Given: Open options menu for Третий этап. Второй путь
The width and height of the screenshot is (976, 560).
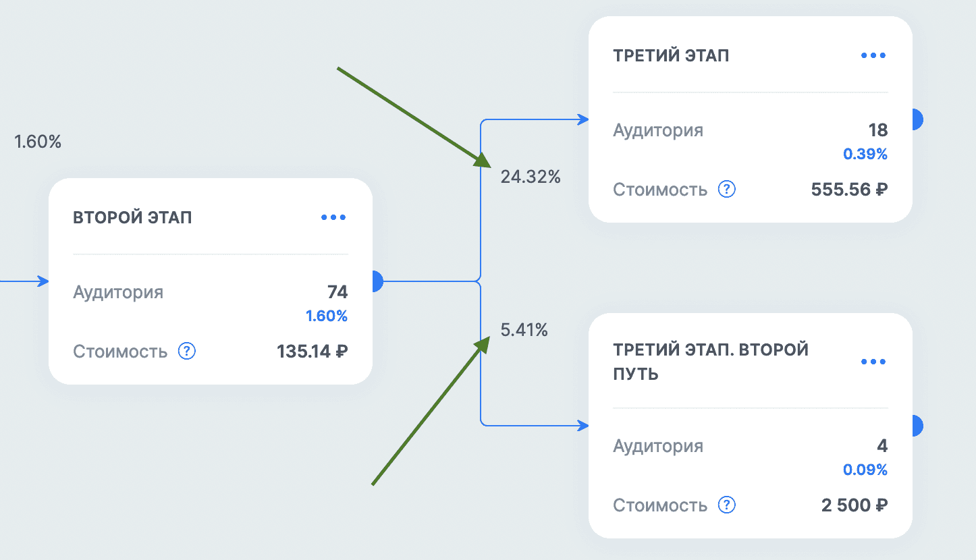Looking at the screenshot, I should [873, 362].
